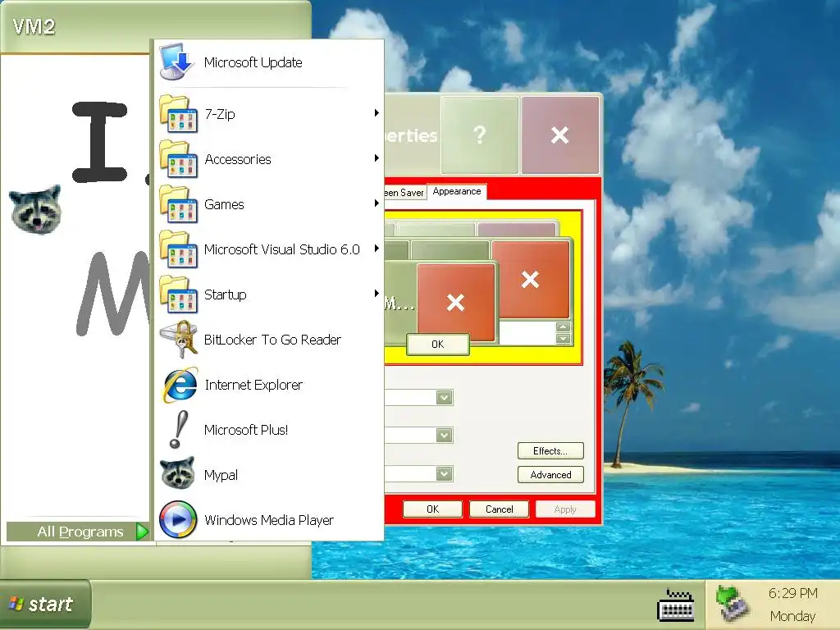The height and width of the screenshot is (630, 840).
Task: Click the green network tray icon
Action: coord(733,604)
